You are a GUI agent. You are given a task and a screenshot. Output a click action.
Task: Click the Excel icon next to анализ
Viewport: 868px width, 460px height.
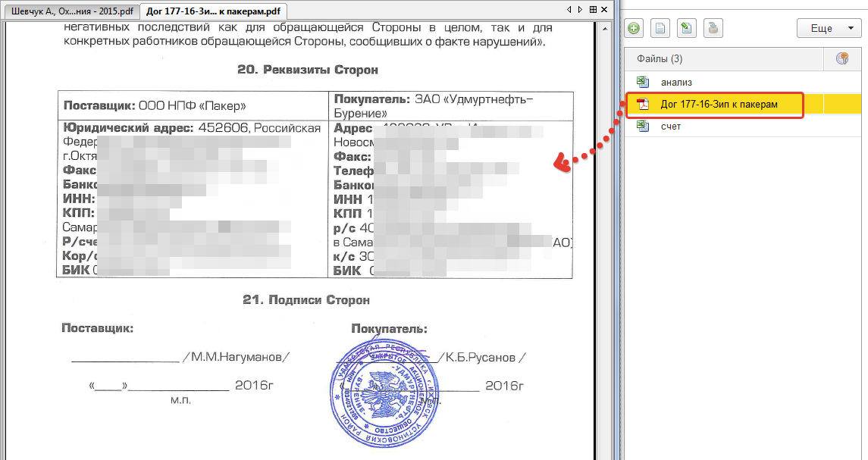(643, 82)
